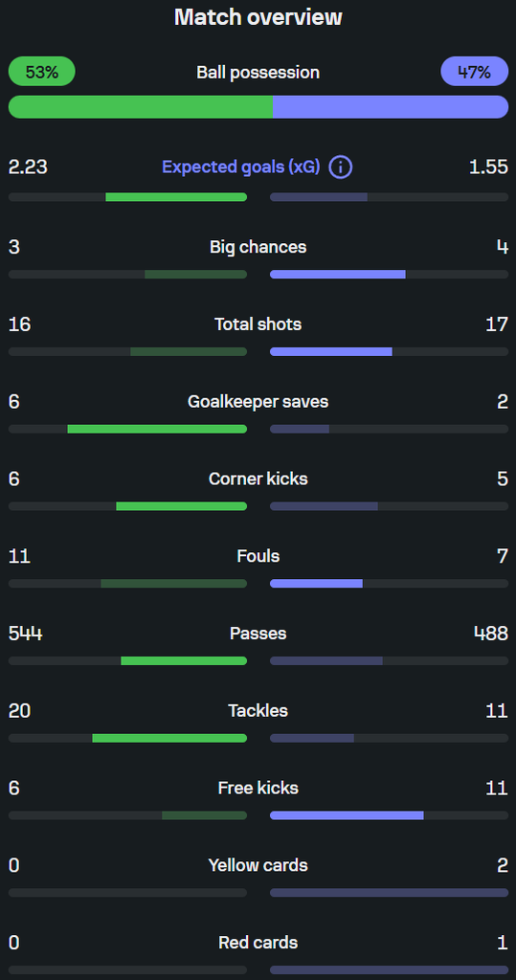Click the Big chances stat label
This screenshot has height=980, width=516.
pyautogui.click(x=258, y=247)
